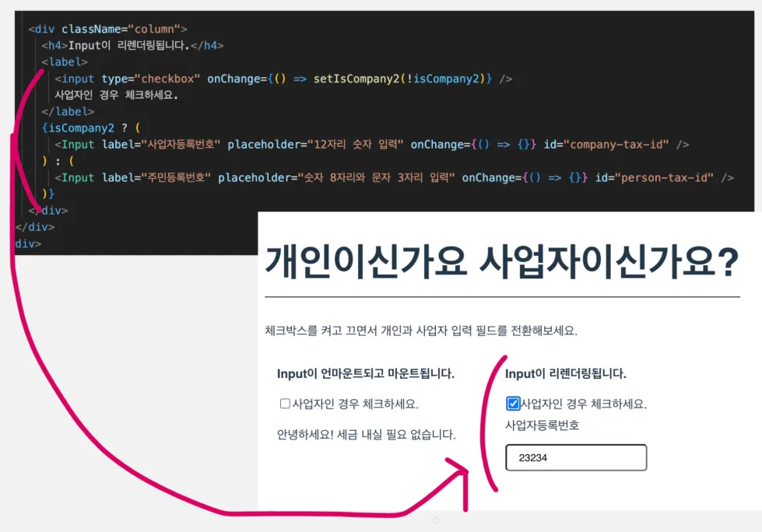
Task: Check the unchecked 사업자인 경우 체크하세요 checkbox
Action: tap(286, 404)
